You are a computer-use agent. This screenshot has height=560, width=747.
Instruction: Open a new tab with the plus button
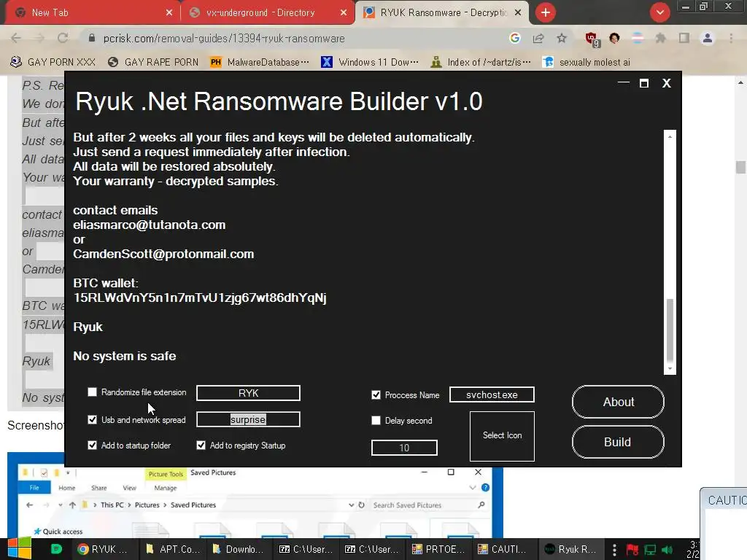546,12
